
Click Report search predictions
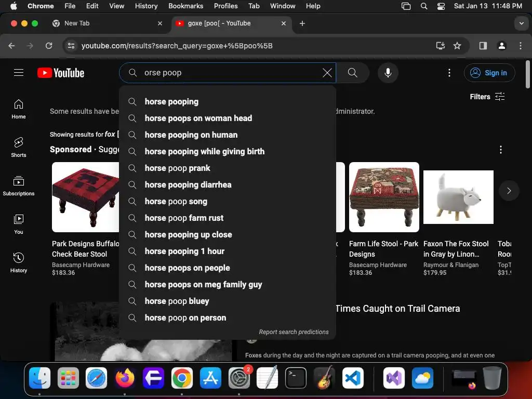[x=294, y=332]
